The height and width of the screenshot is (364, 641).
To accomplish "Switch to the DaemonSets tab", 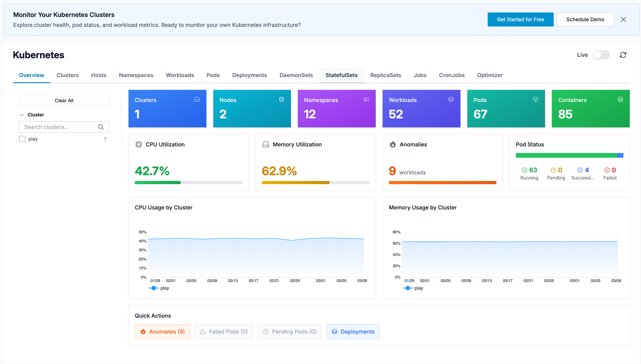I will pos(296,75).
